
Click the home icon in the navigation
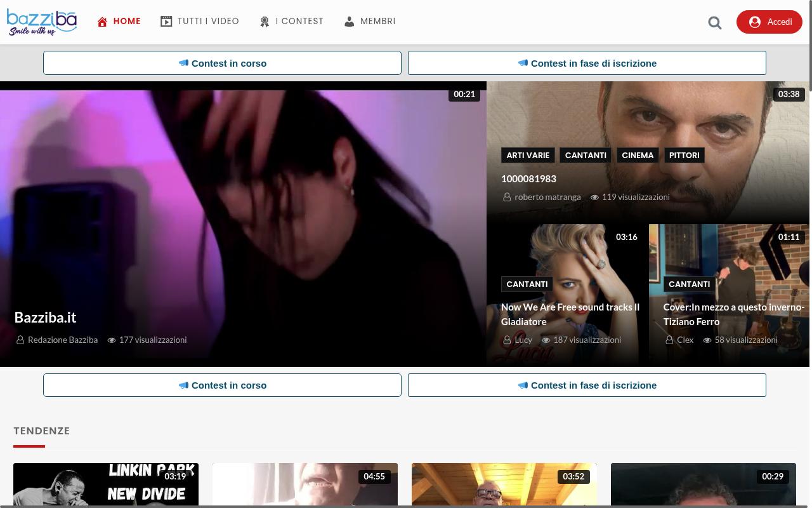[103, 22]
